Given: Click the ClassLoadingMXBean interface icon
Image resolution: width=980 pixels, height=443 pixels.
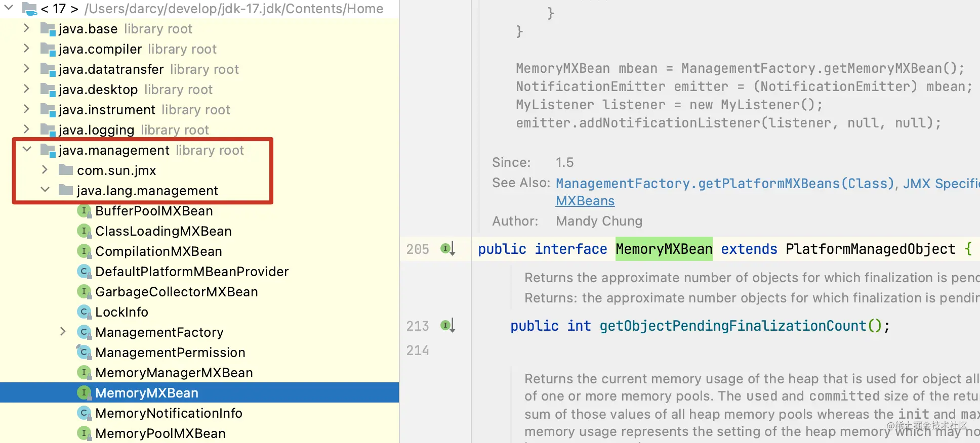Looking at the screenshot, I should (84, 231).
